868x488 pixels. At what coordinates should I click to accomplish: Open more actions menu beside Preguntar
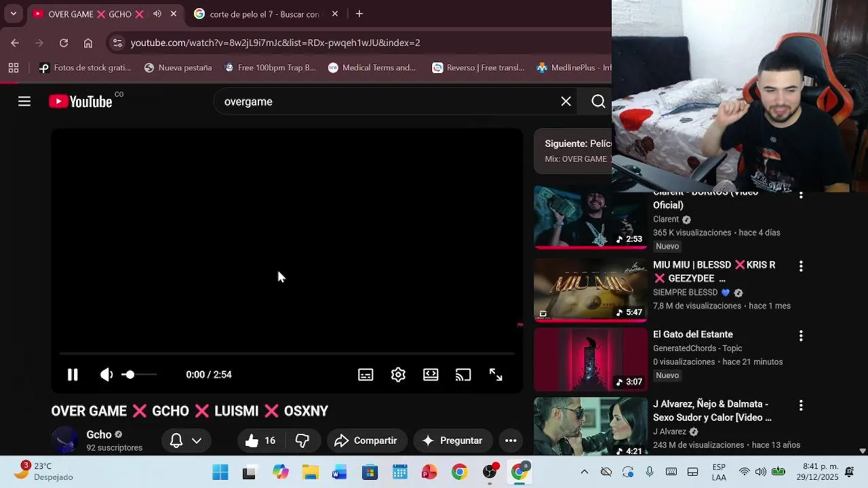(x=511, y=441)
